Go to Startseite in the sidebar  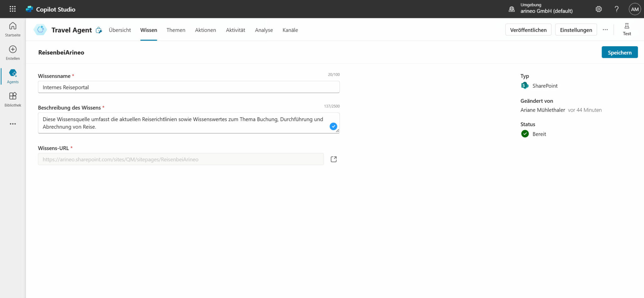click(x=13, y=29)
